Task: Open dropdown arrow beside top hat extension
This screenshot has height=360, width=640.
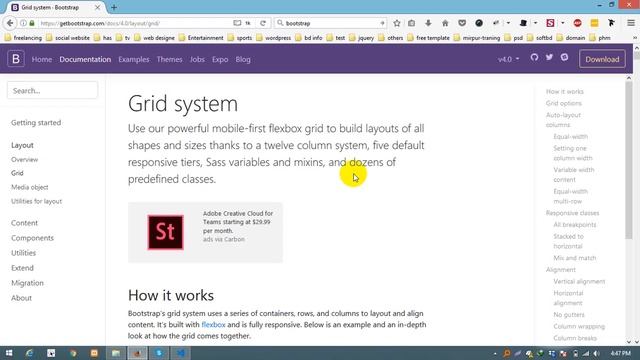Action: pos(535,23)
